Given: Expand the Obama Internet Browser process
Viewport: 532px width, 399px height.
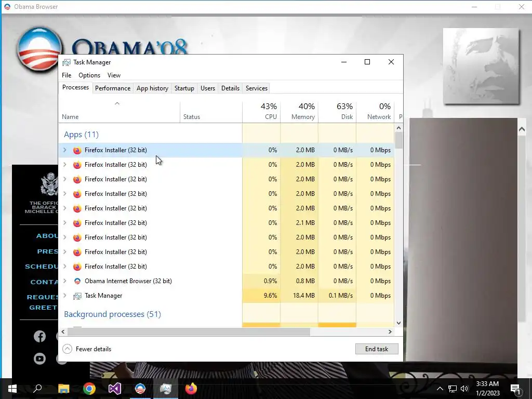Looking at the screenshot, I should click(x=65, y=281).
